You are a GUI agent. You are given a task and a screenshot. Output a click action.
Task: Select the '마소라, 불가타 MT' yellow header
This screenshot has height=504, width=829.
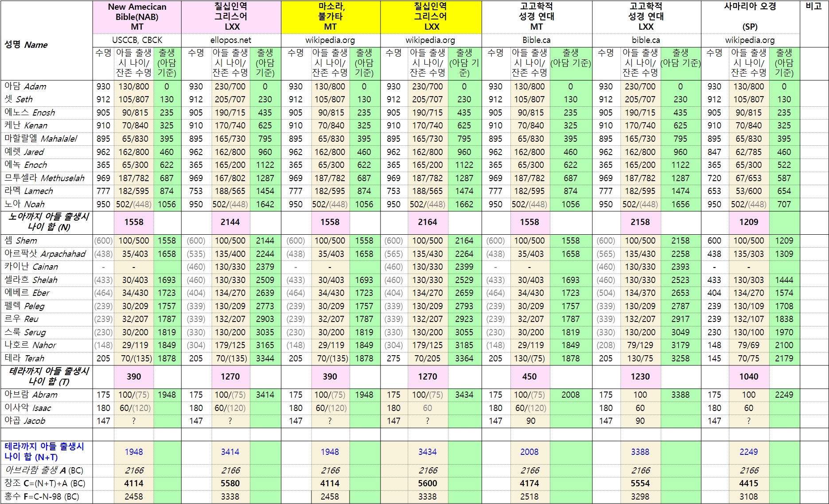click(x=331, y=17)
